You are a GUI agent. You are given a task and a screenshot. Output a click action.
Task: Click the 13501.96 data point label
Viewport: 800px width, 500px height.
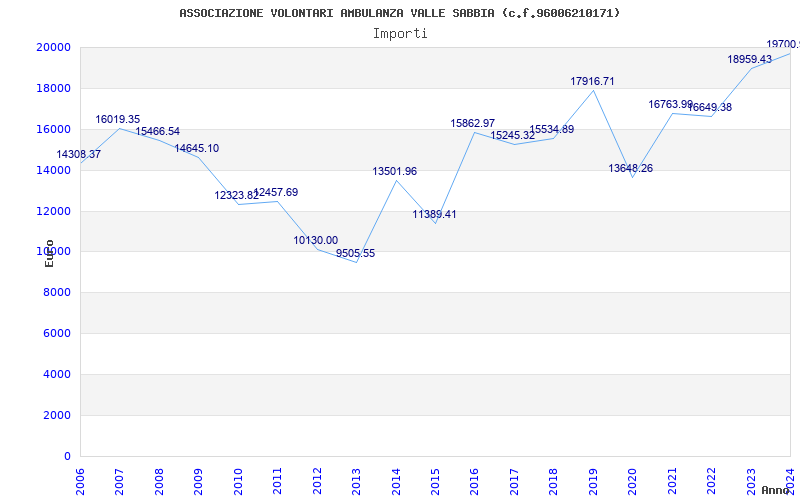pyautogui.click(x=394, y=171)
